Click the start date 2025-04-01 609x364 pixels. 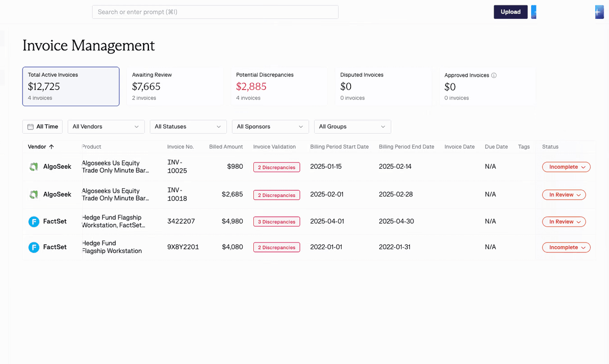pos(327,221)
